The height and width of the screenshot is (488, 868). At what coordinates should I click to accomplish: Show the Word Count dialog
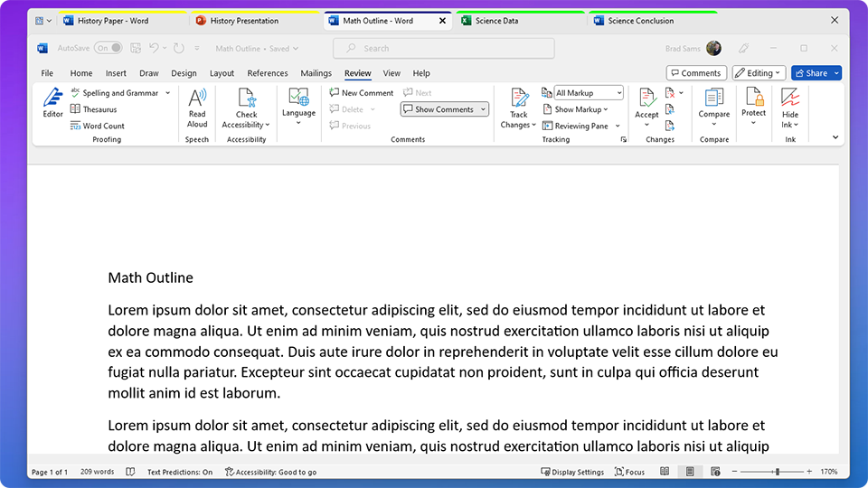pyautogui.click(x=98, y=127)
